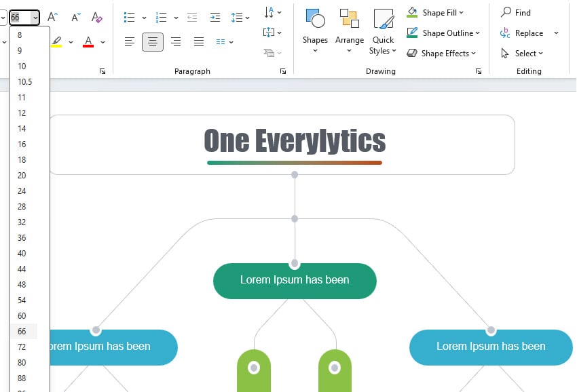
Task: Toggle center text alignment
Action: [x=153, y=42]
